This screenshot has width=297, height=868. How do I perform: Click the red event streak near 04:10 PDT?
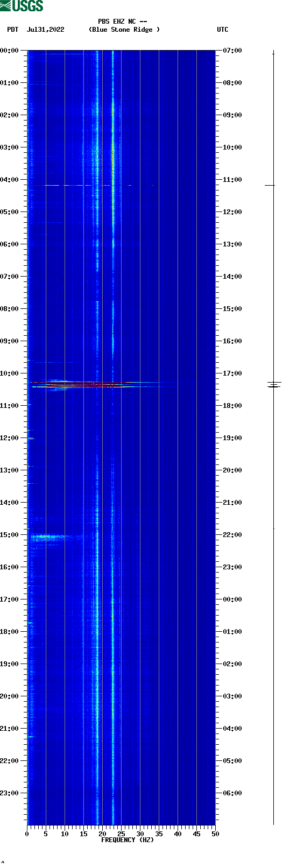59,185
